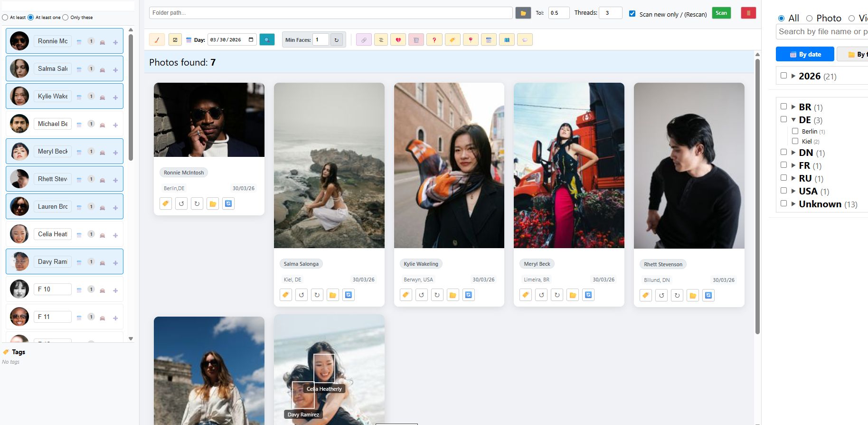Screen dimensions: 868x425
Task: Check the Berlin location checkbox
Action: click(x=795, y=131)
